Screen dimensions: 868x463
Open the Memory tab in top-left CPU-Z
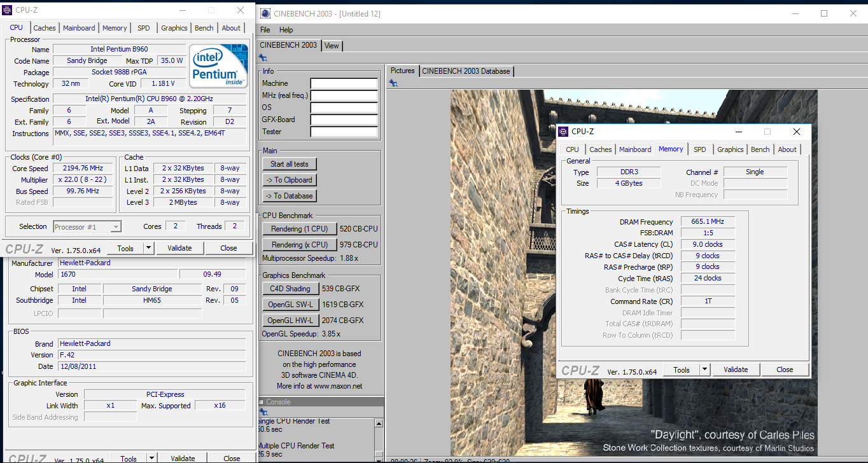(x=115, y=28)
